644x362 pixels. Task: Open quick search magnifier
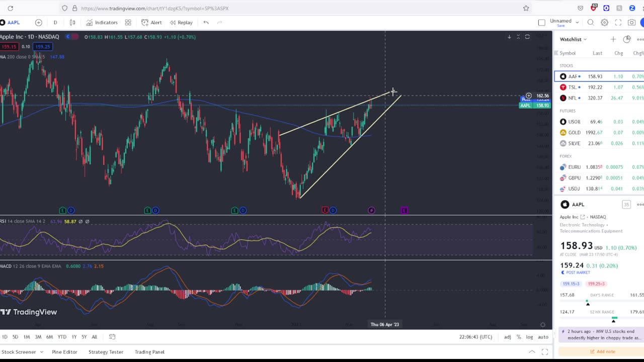click(591, 22)
